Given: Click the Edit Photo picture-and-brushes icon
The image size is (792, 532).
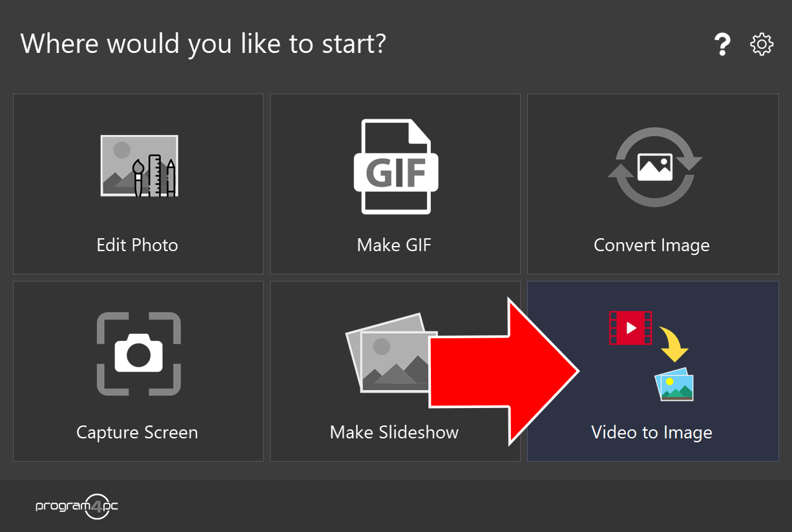Looking at the screenshot, I should tap(139, 166).
